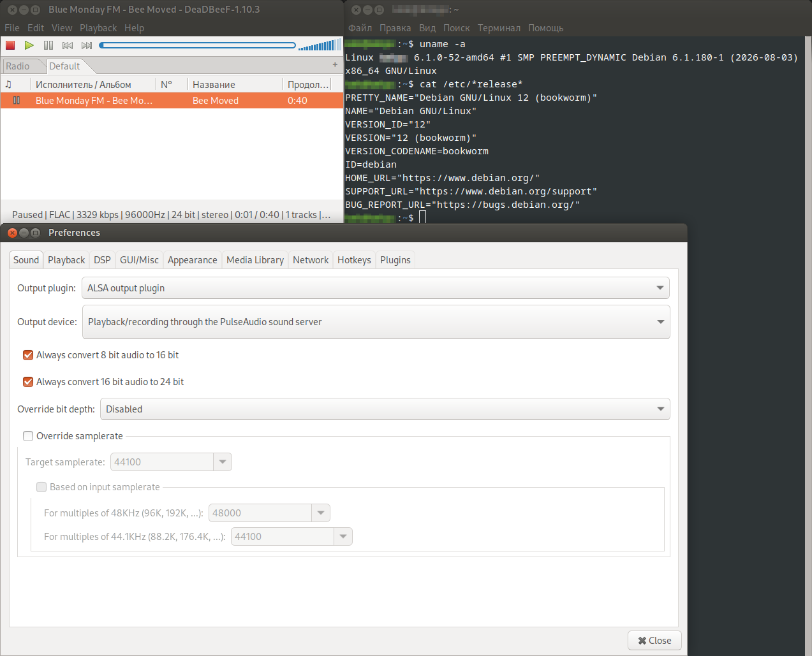Uncheck Always convert 16 bit audio to 24 bit
812x656 pixels.
tap(28, 382)
